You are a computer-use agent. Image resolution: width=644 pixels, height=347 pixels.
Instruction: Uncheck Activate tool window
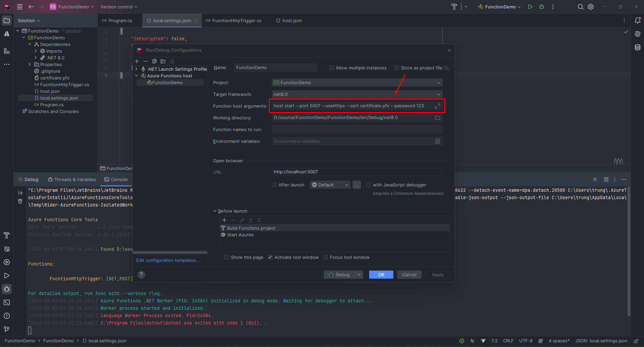click(x=270, y=257)
